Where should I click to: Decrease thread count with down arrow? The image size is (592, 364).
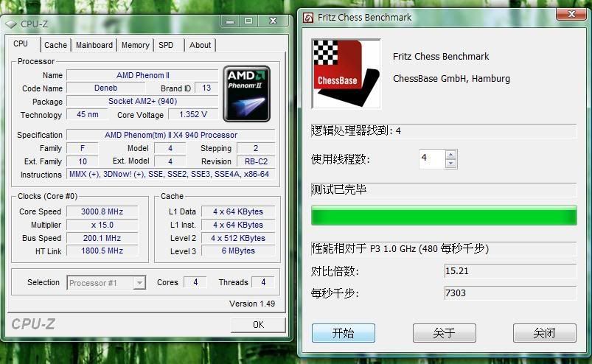point(450,164)
